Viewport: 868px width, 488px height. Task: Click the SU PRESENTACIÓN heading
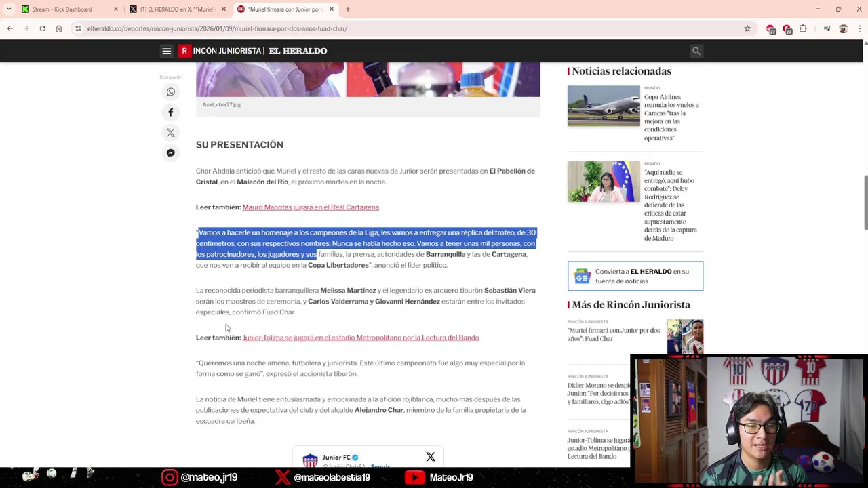coord(239,144)
